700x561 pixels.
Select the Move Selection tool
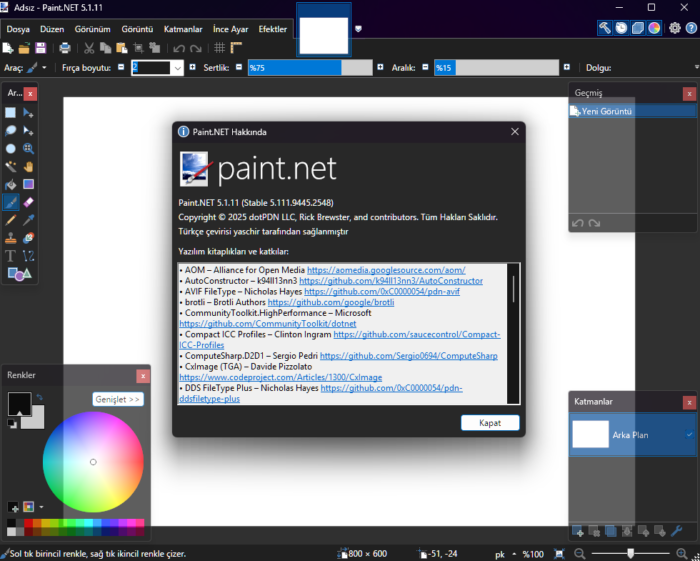coord(28,130)
